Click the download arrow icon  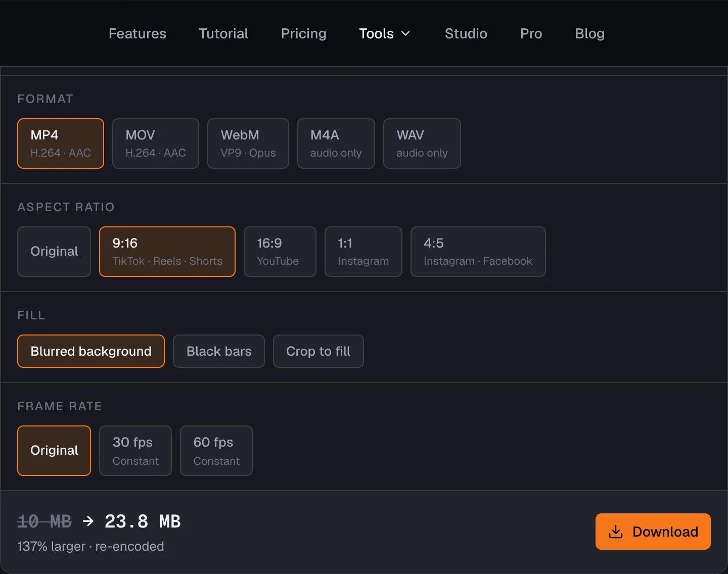click(615, 532)
